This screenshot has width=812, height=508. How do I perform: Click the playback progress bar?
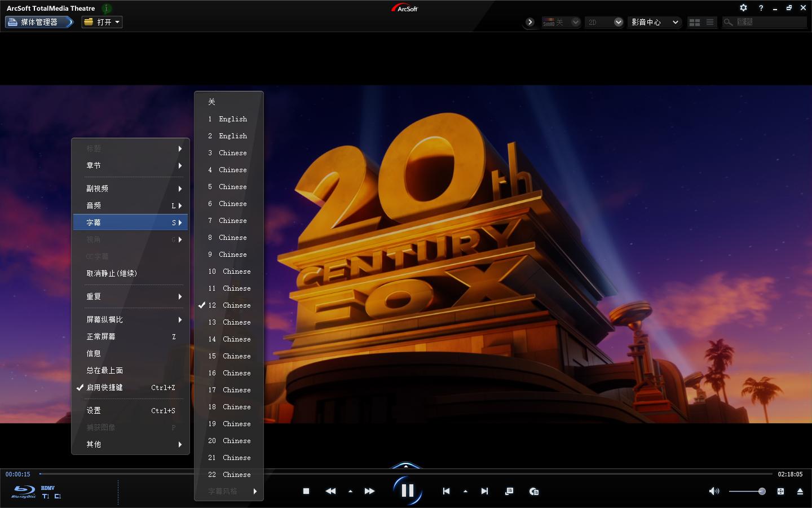click(x=405, y=474)
